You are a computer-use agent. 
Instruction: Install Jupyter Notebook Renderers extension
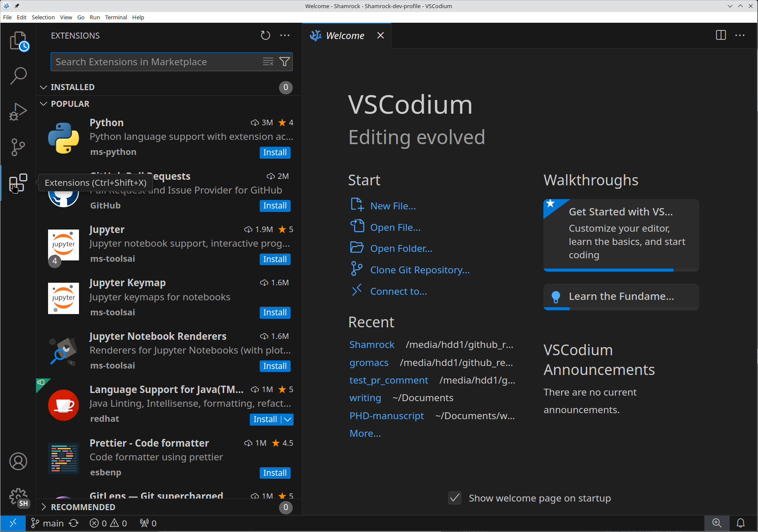pyautogui.click(x=275, y=366)
